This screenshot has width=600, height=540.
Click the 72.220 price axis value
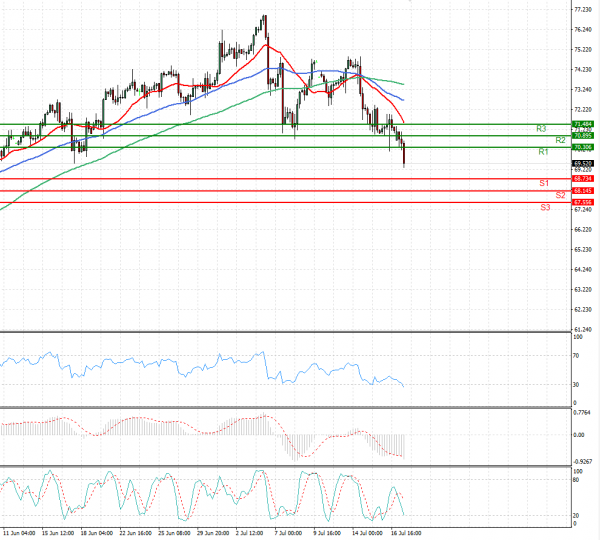click(583, 110)
